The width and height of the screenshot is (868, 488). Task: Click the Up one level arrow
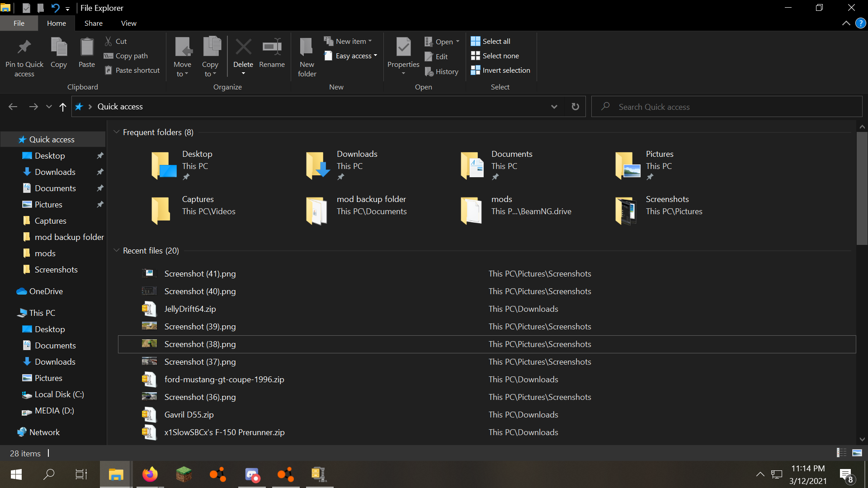63,107
